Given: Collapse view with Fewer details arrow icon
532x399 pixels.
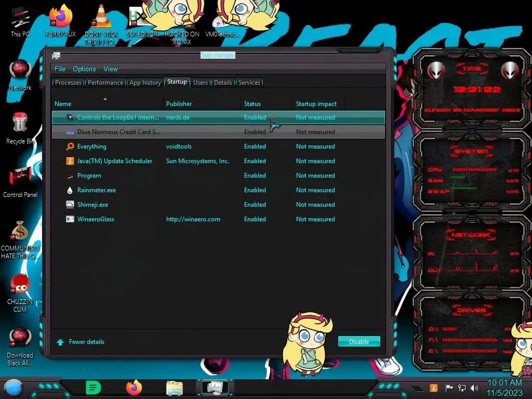Looking at the screenshot, I should [x=60, y=342].
